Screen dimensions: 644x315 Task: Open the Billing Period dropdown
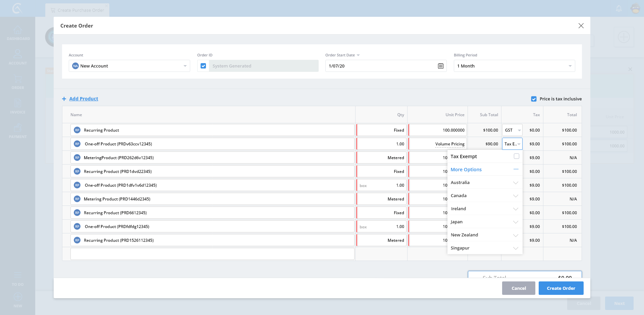pos(514,66)
